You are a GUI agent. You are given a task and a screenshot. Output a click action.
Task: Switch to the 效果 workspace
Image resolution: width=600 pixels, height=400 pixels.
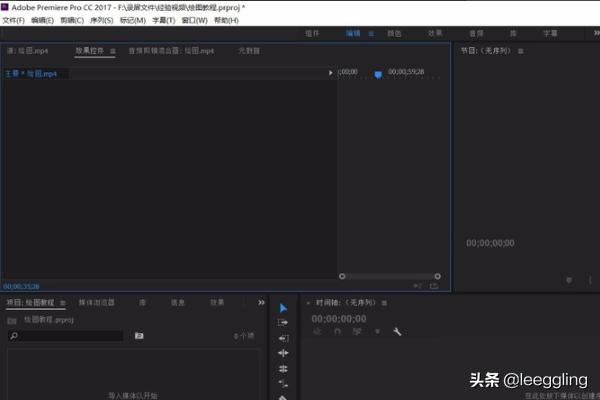(435, 33)
